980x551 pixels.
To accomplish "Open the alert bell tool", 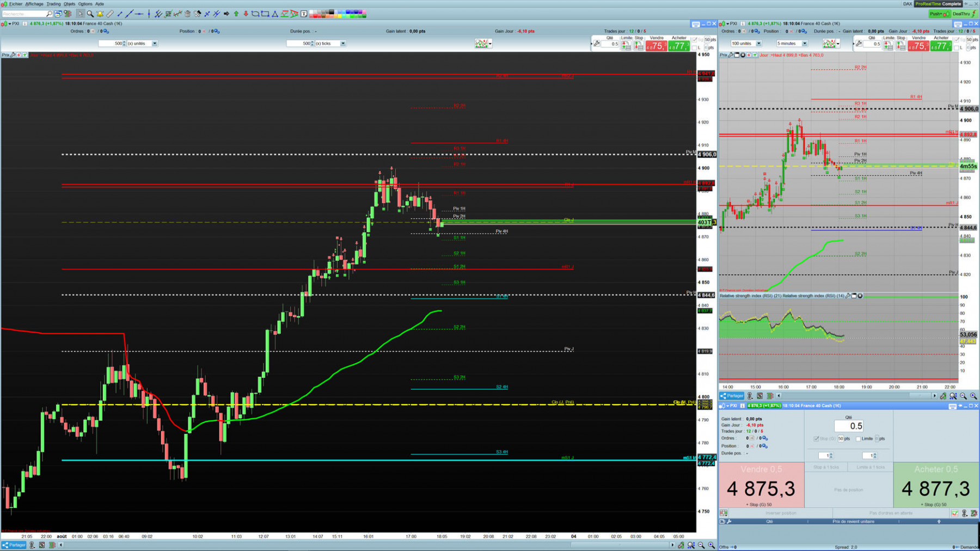I will [x=100, y=14].
